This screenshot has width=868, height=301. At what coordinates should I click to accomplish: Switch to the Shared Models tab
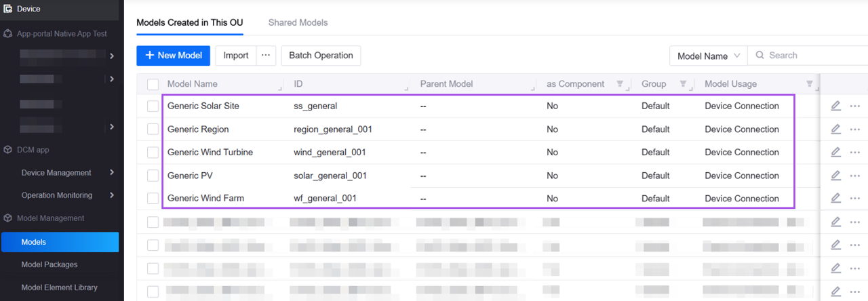pos(298,22)
